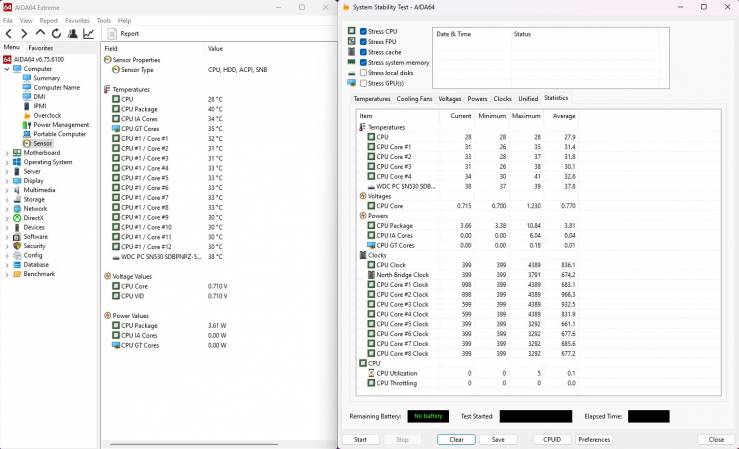The image size is (739, 449).
Task: Click the horizontal scrollbar in AIDA64 panel
Action: click(193, 444)
